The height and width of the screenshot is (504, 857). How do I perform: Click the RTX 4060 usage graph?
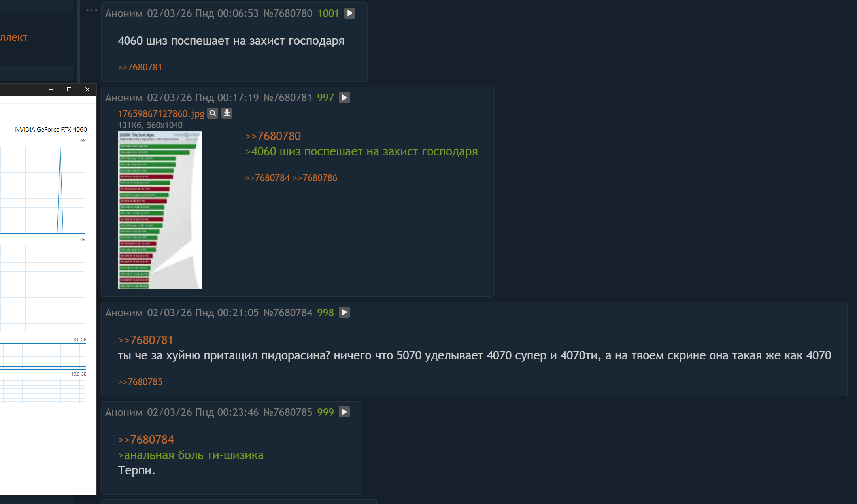click(43, 190)
